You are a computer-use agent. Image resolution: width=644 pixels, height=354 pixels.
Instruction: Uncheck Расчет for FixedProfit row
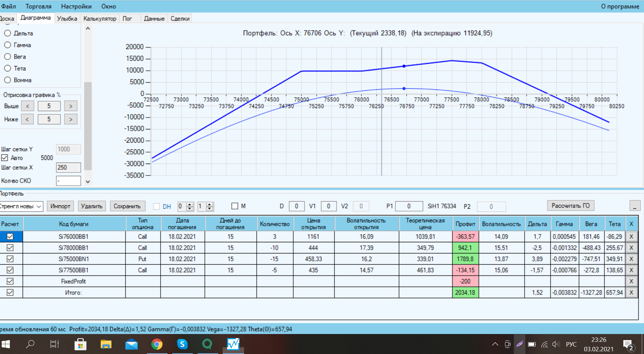coord(10,281)
